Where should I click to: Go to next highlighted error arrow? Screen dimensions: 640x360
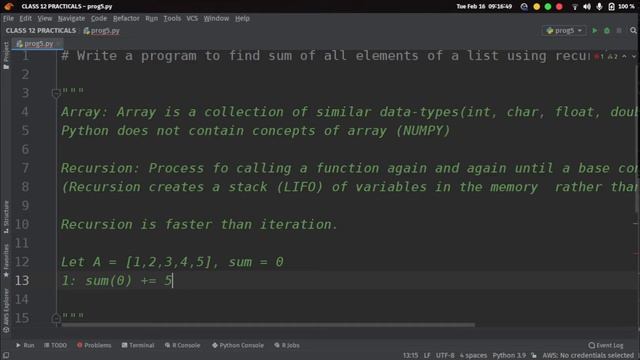pos(633,56)
